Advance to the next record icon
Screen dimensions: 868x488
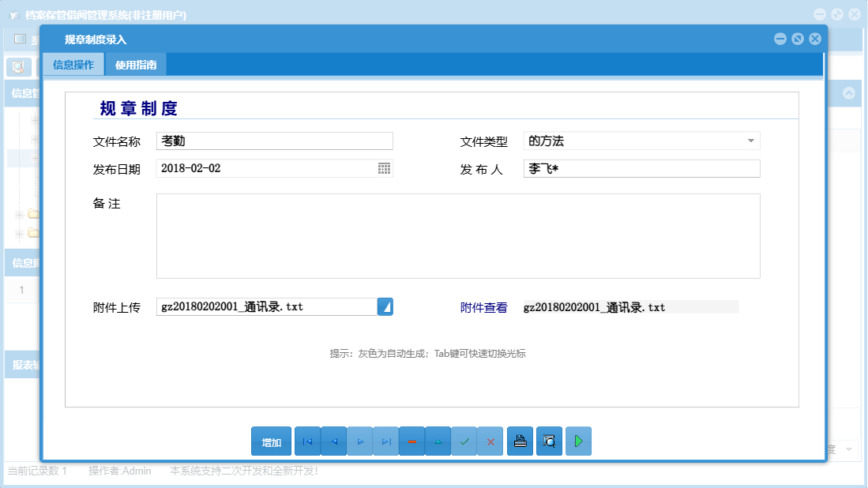click(359, 441)
